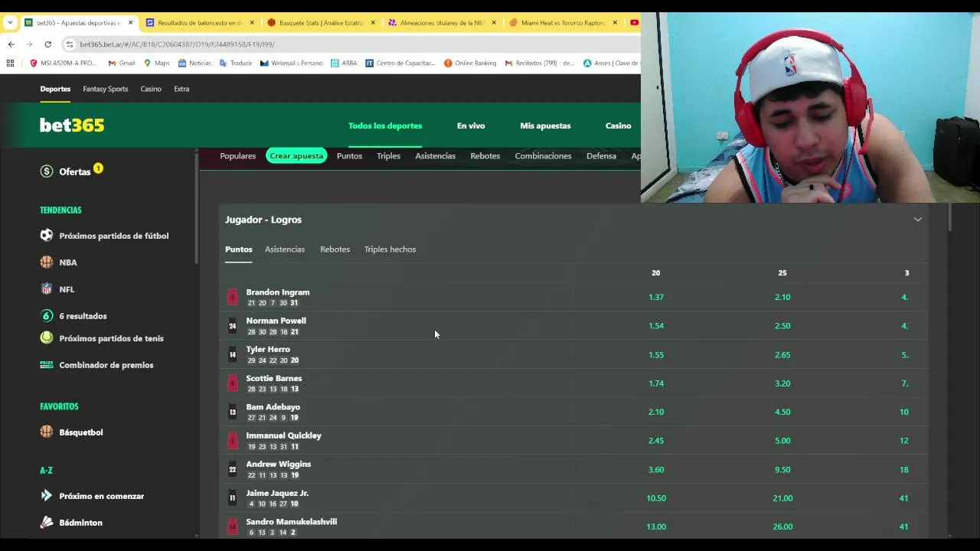The image size is (980, 551).
Task: Click the main page vertical scrollbar
Action: pyautogui.click(x=950, y=217)
